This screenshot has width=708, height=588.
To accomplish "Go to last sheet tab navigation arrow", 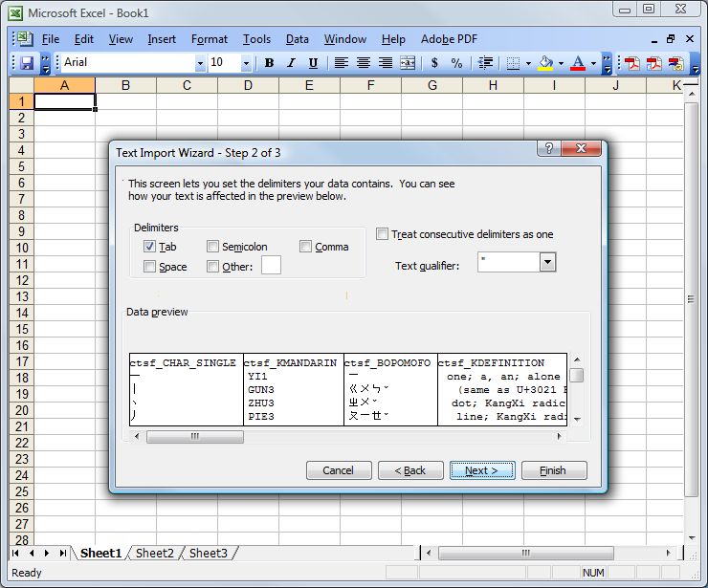I will point(62,553).
